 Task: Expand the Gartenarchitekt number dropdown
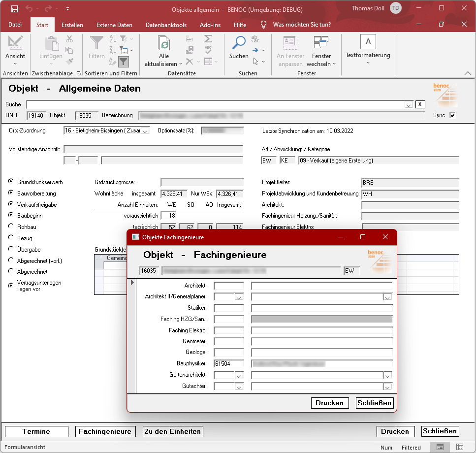(x=239, y=376)
